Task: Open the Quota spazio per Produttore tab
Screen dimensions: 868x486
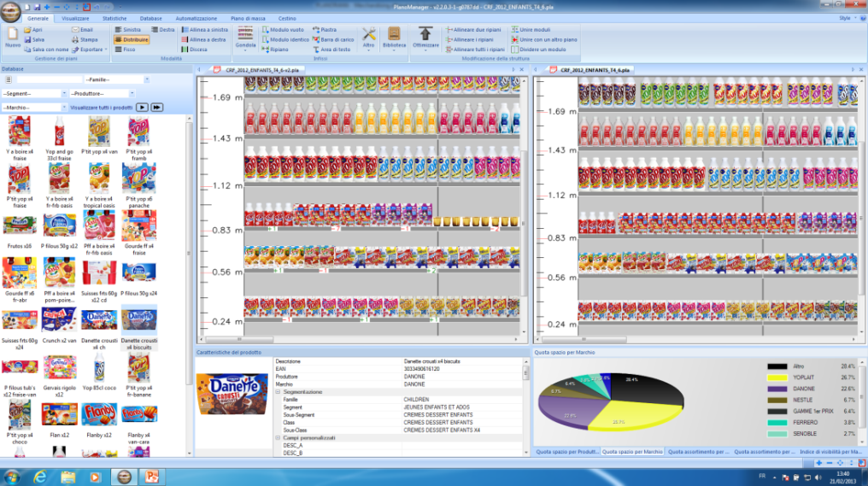Action: point(566,450)
